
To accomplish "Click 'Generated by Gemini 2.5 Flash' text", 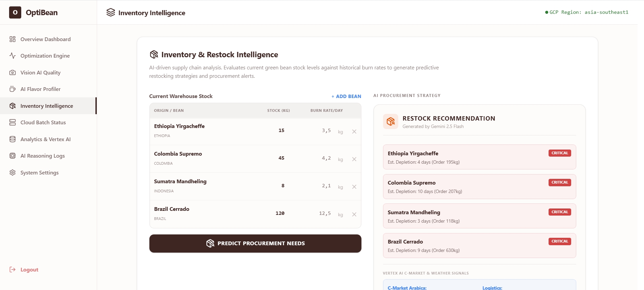I will (433, 126).
